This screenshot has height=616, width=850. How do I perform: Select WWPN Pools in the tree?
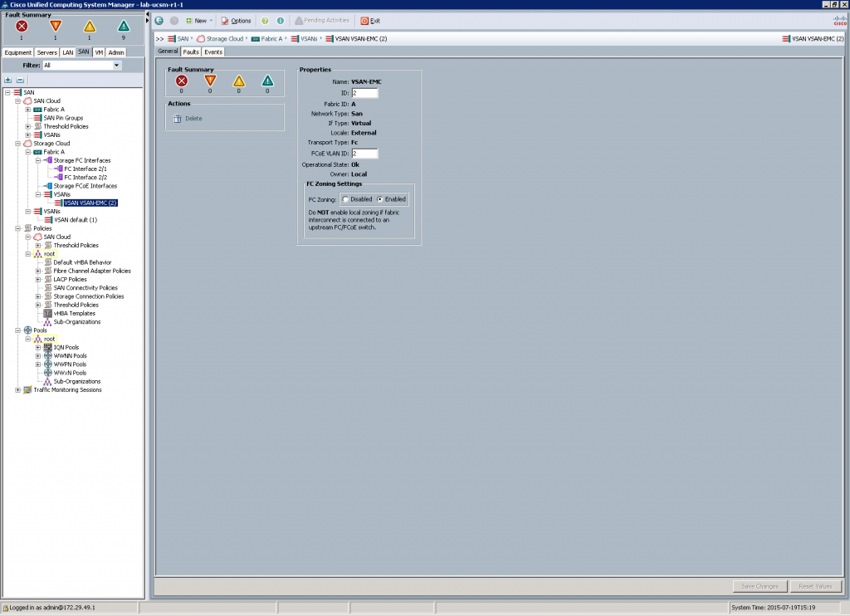[70, 364]
